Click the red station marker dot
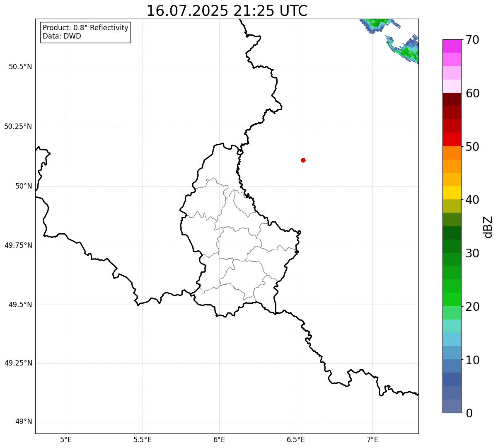The width and height of the screenshot is (498, 448). [x=303, y=160]
